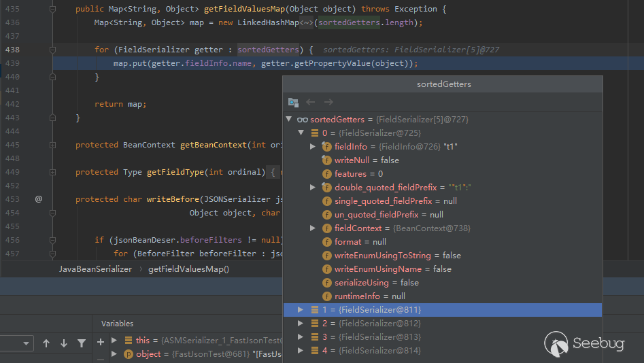Toggle fold marker on the for loop line 438
Viewport: 644px width, 363px height.
pos(52,50)
